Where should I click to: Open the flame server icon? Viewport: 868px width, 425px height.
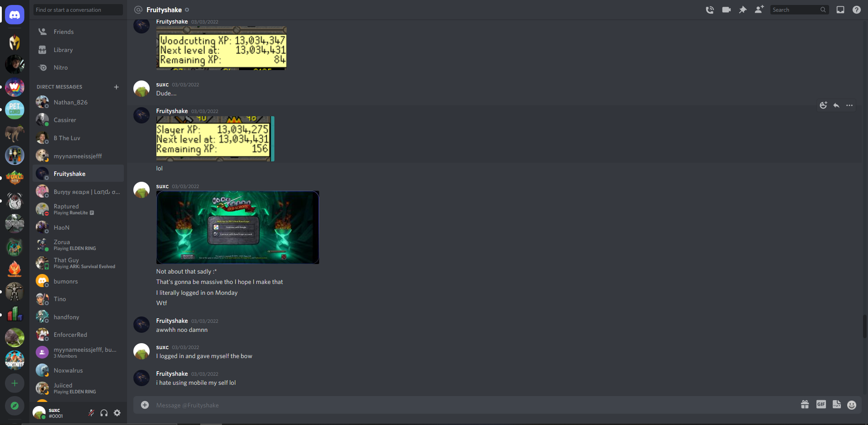(x=14, y=269)
